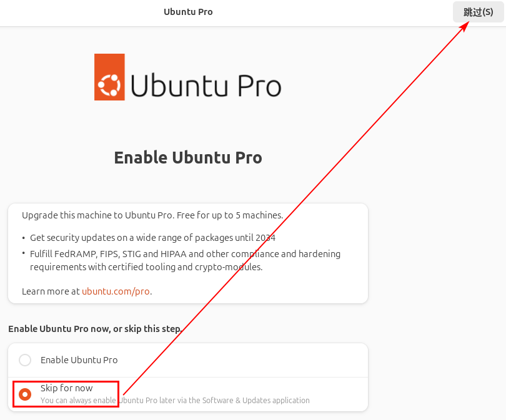Image resolution: width=506 pixels, height=420 pixels.
Task: Click the Enable Ubuntu Pro now, or skip label
Action: (x=95, y=329)
